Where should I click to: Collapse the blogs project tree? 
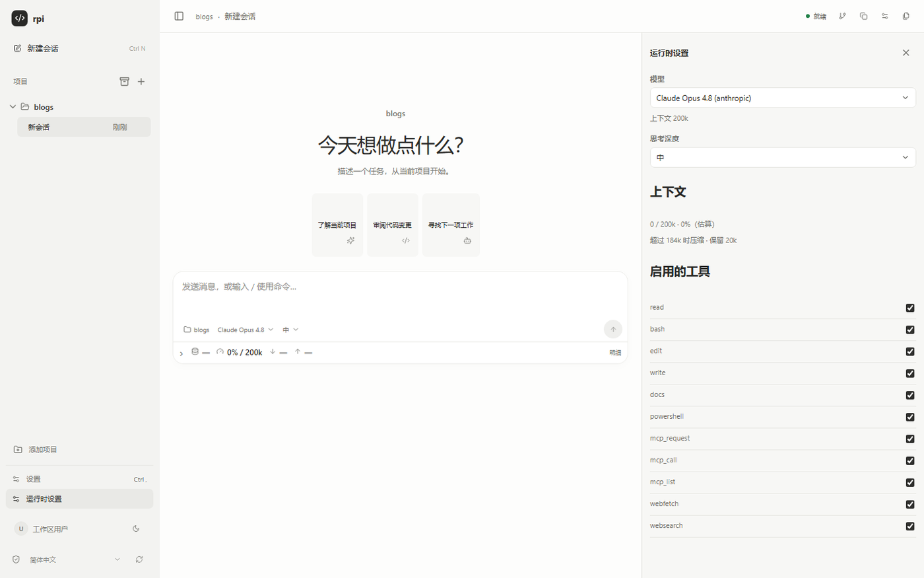point(13,106)
